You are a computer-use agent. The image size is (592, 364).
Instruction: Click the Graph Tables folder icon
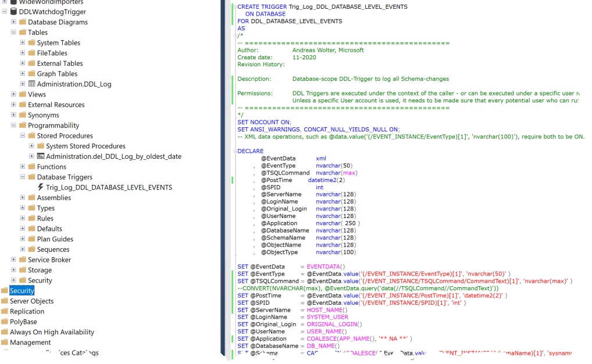point(32,74)
